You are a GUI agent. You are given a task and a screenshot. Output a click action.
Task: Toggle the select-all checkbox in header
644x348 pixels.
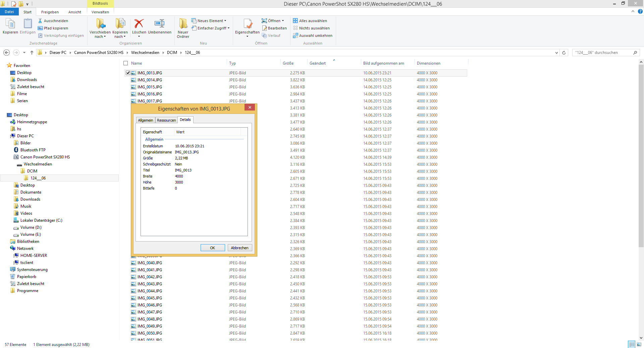(126, 63)
